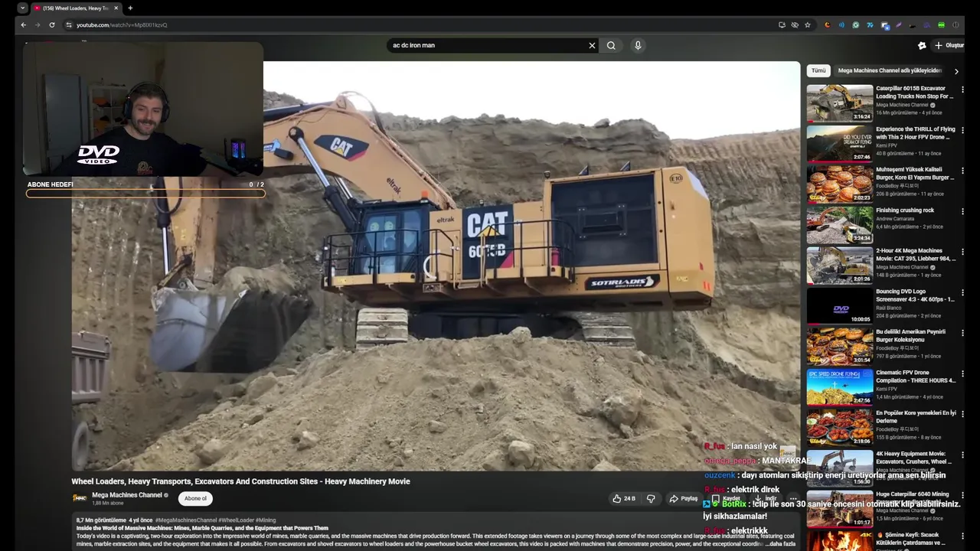Open options menu for Muhteşem Burger video

click(x=962, y=171)
